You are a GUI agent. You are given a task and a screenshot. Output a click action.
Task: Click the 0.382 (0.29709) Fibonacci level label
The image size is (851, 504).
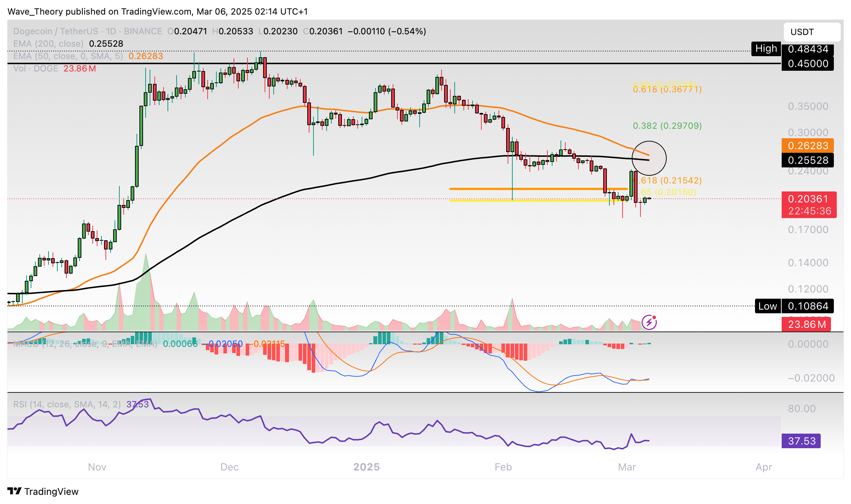[667, 126]
